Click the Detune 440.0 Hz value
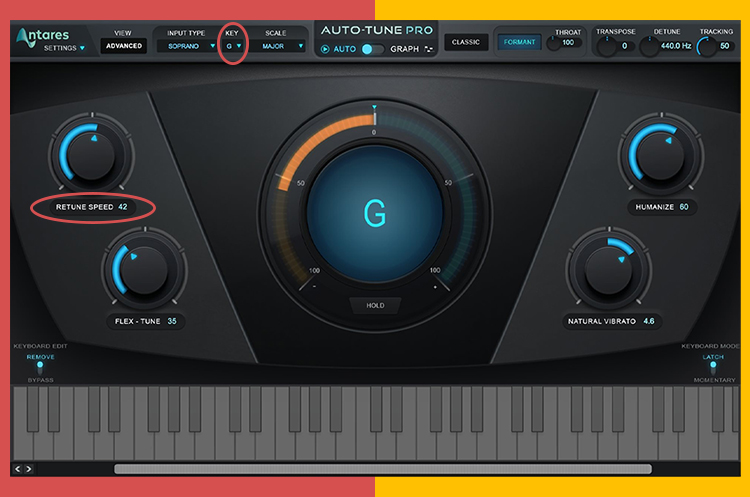This screenshot has width=750, height=497. 676,46
